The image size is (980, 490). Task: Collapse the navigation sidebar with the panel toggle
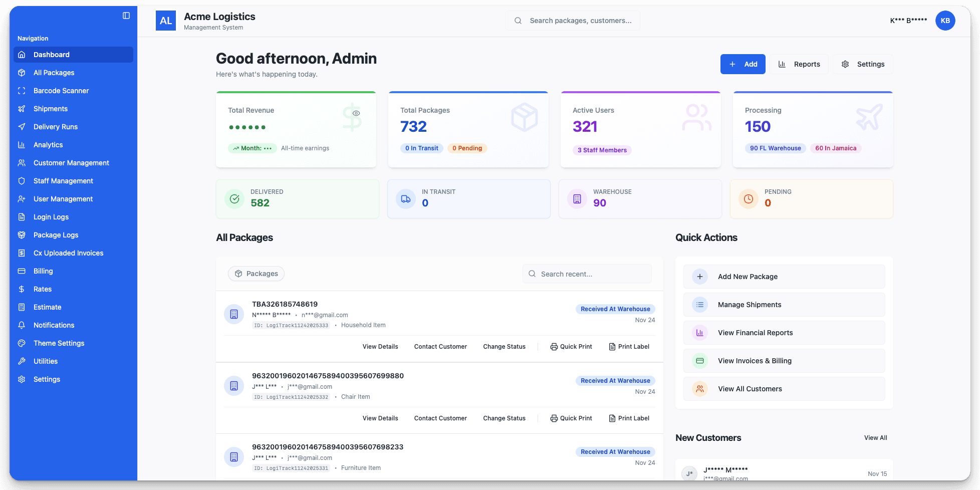(125, 15)
